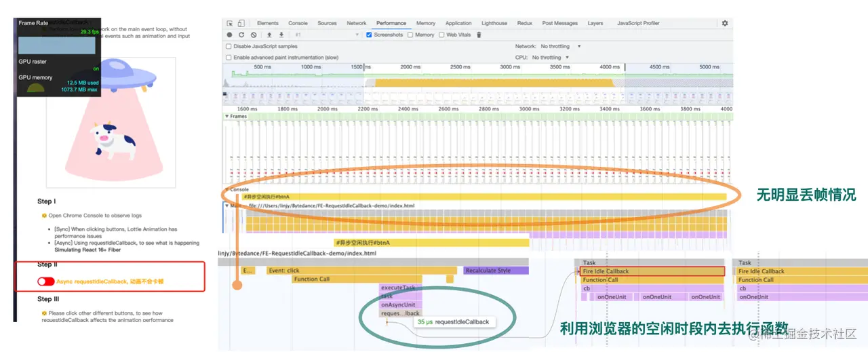
Task: Toggle the device toolbar icon
Action: coord(241,23)
